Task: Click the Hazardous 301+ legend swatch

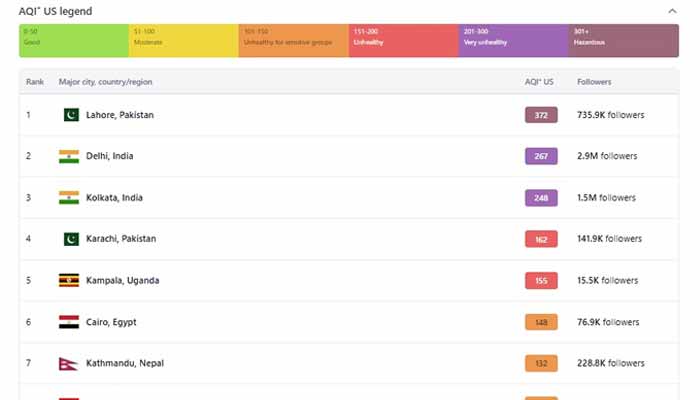Action: [623, 40]
